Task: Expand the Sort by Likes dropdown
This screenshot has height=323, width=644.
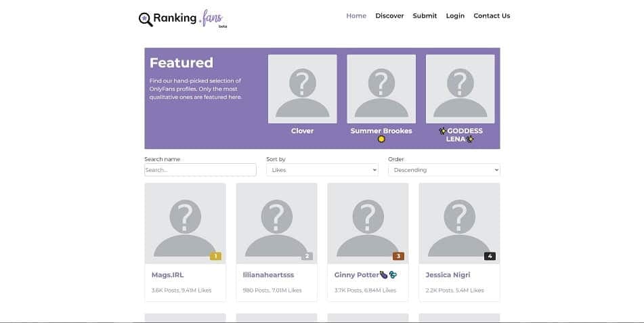Action: click(322, 170)
